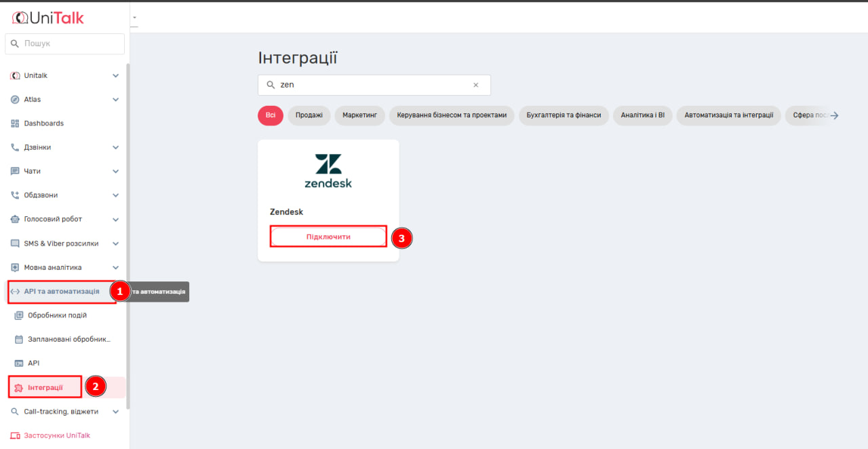Clear the integrations search with X icon
Image resolution: width=868 pixels, height=449 pixels.
click(475, 85)
